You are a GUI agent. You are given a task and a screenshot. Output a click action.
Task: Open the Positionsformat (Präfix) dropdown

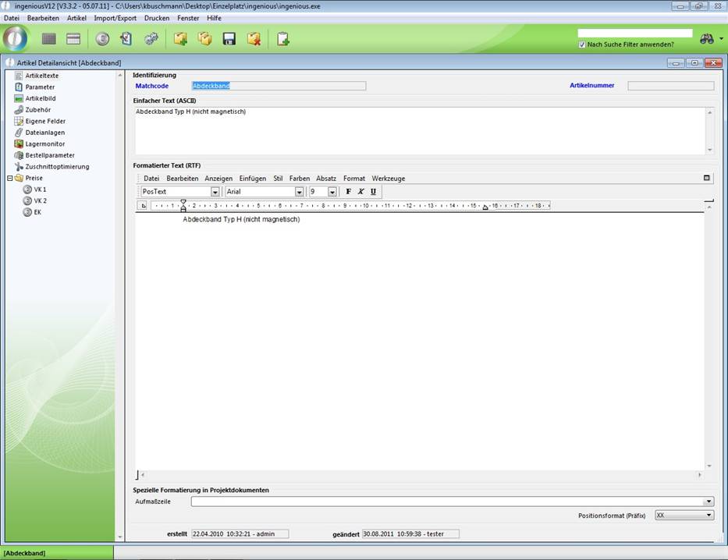(708, 516)
